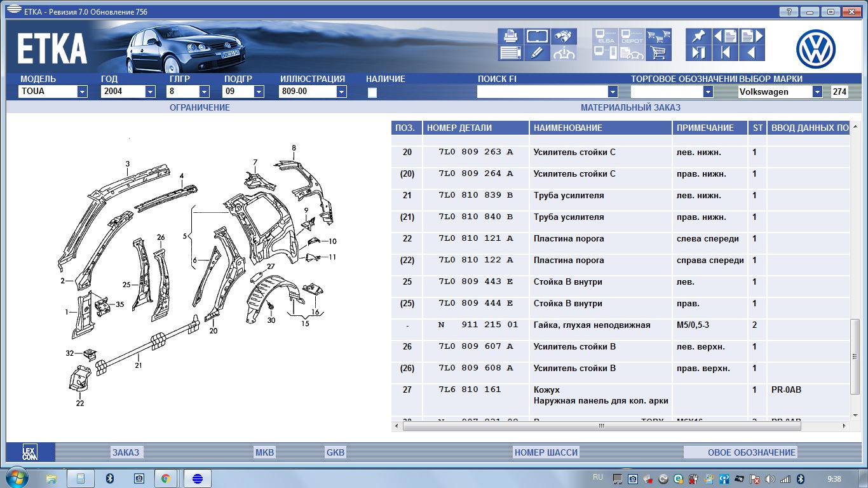This screenshot has height=488, width=868.
Task: Open calculator from the taskbar
Action: (81, 478)
